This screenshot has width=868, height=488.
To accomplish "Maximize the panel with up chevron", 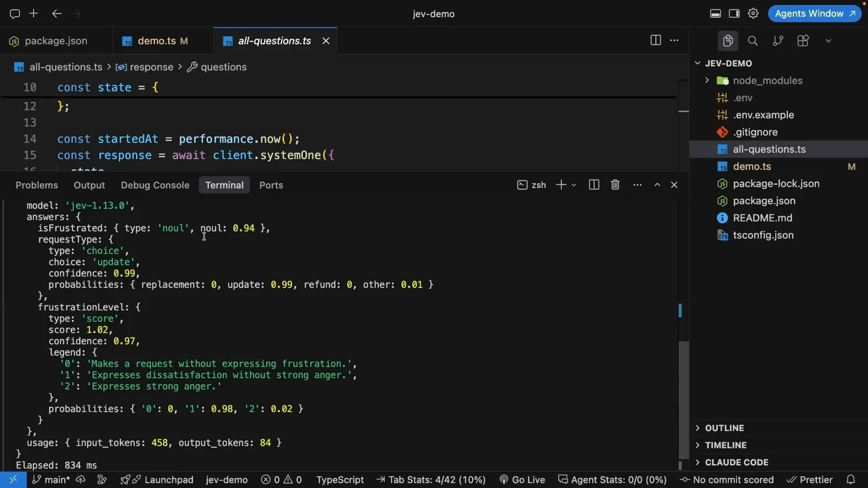I will pos(658,185).
